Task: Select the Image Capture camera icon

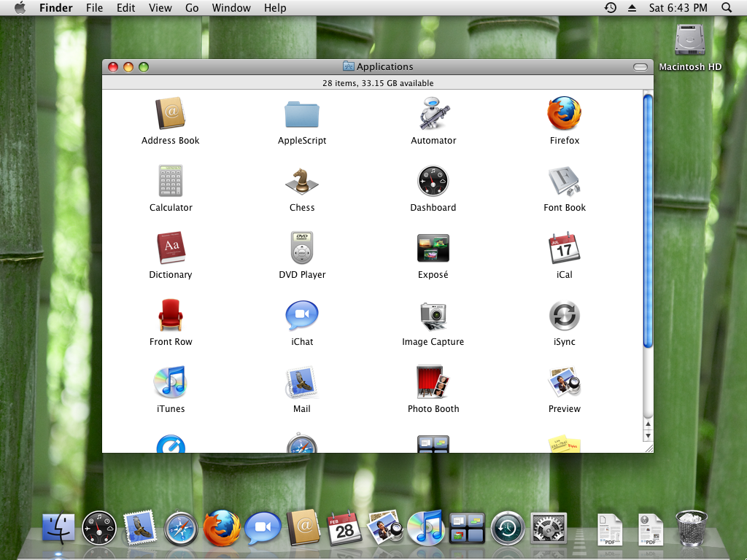Action: (433, 316)
